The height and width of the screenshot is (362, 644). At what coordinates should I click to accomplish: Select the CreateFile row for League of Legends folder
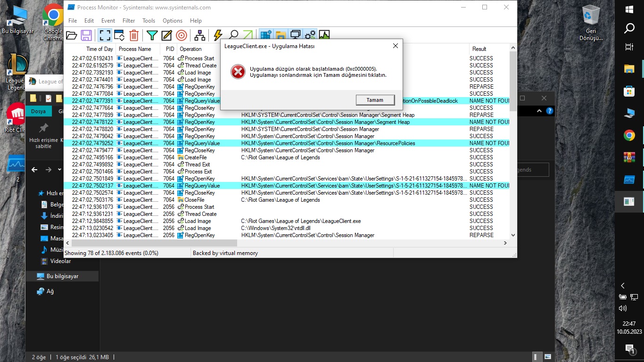tap(287, 157)
